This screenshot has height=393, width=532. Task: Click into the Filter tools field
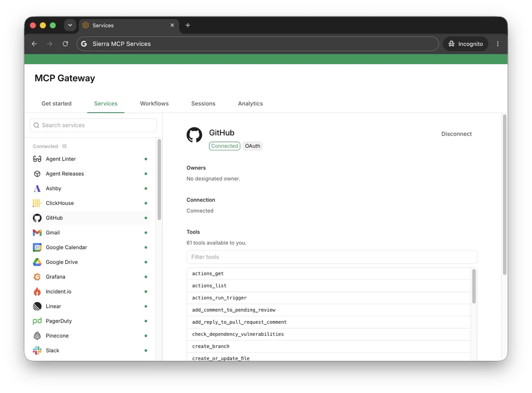(332, 257)
